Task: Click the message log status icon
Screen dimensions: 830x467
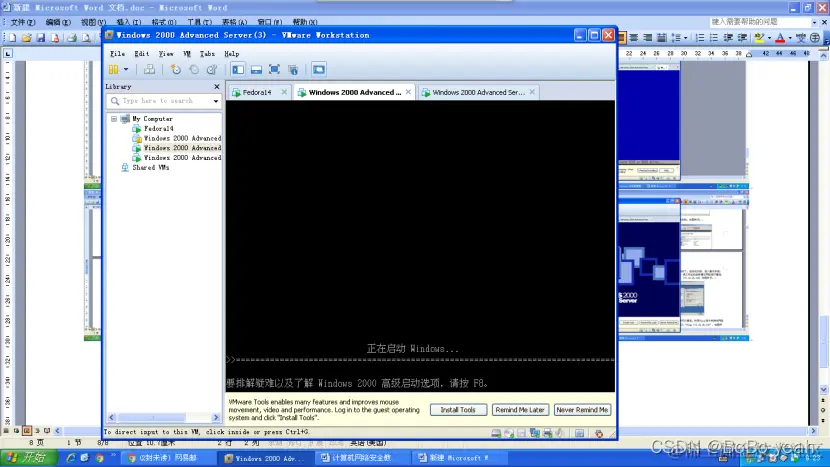Action: [x=580, y=434]
